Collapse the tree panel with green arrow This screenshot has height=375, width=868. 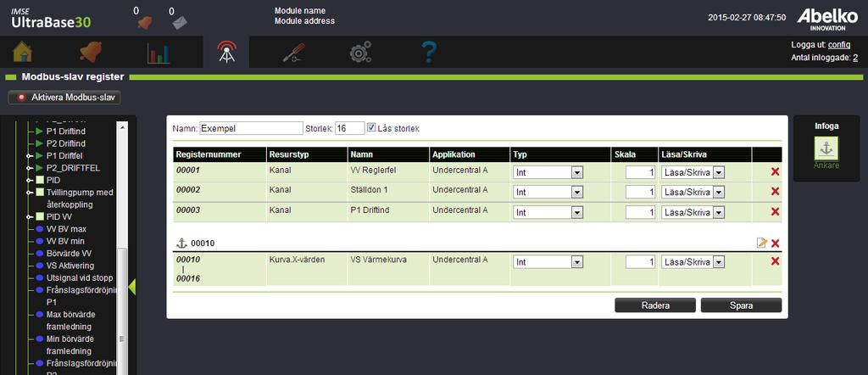click(x=131, y=287)
